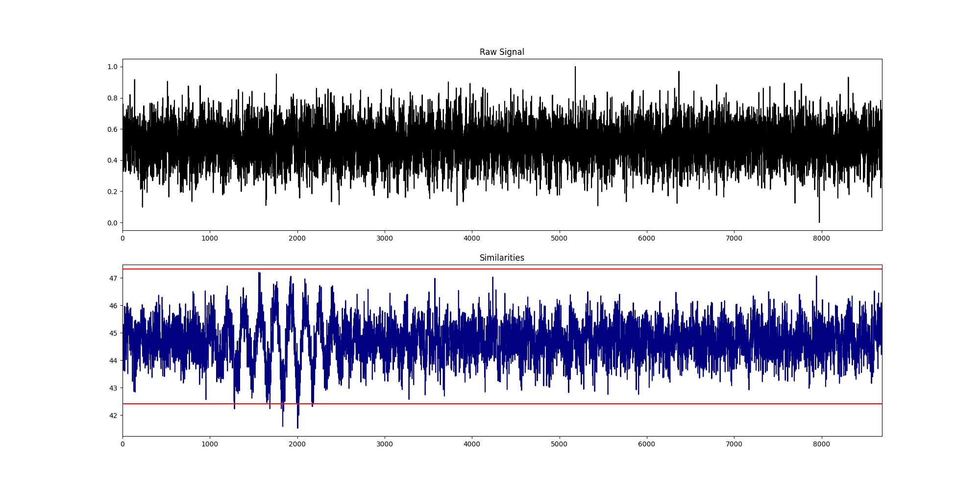
Task: Click x-axis tick 4000 under Raw Signal
Action: click(x=472, y=239)
